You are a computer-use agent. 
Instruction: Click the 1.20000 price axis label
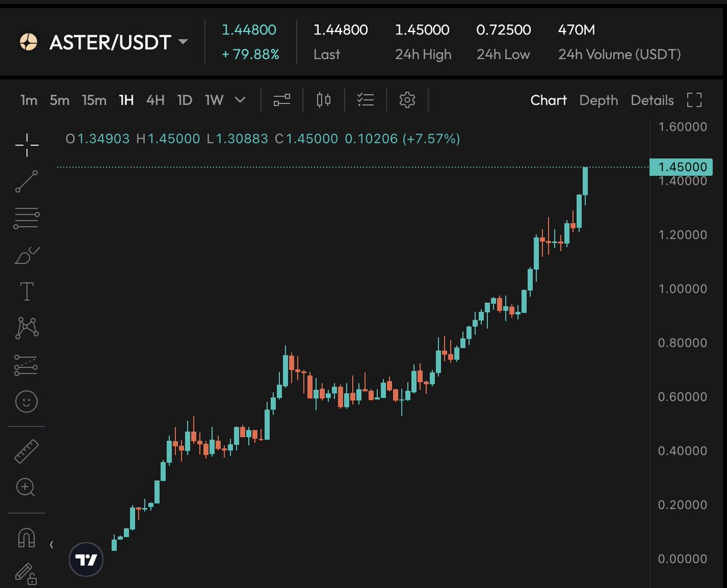[682, 234]
